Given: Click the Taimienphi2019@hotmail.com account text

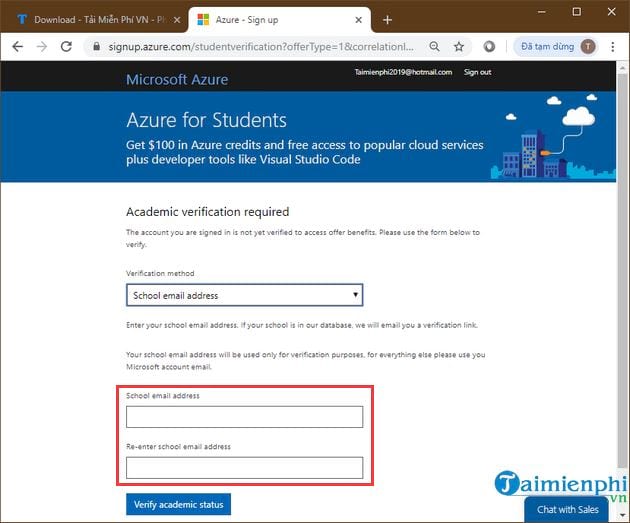Looking at the screenshot, I should pos(403,72).
